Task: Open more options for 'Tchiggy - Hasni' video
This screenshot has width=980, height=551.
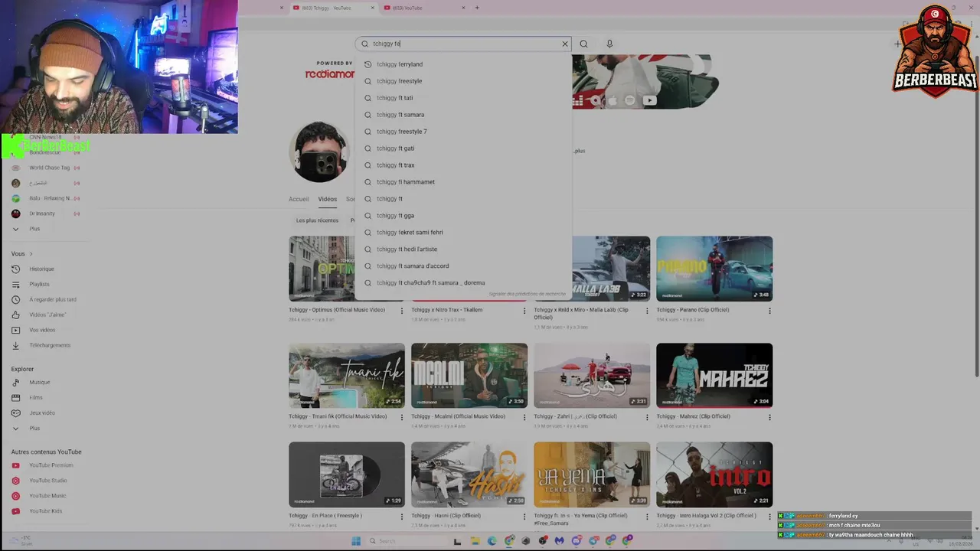Action: coord(524,517)
